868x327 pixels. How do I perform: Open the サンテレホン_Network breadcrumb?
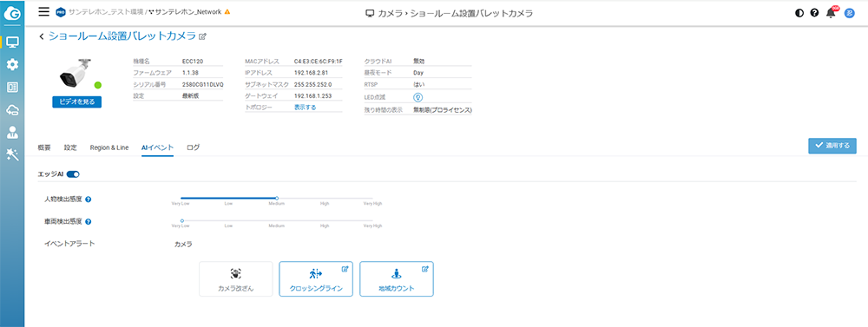point(188,11)
